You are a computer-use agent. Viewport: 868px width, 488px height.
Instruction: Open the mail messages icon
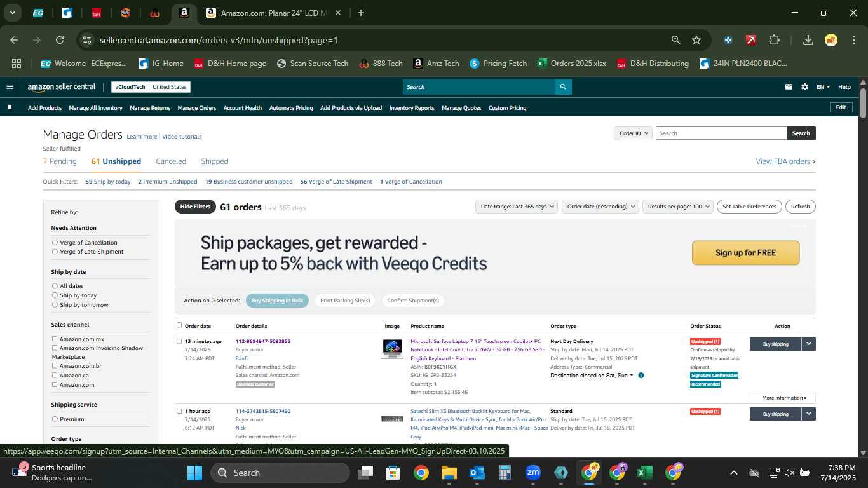pyautogui.click(x=789, y=87)
